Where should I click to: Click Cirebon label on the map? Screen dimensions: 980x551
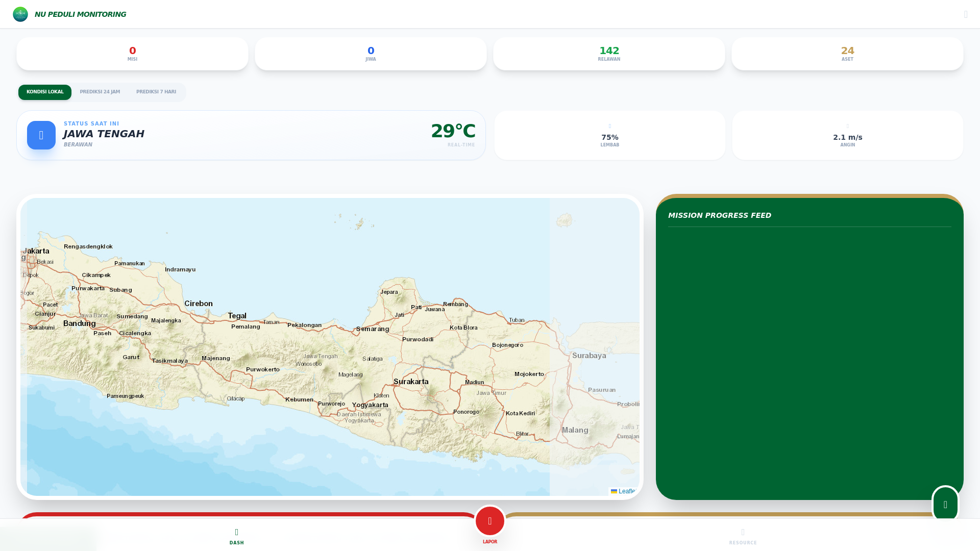coord(199,304)
